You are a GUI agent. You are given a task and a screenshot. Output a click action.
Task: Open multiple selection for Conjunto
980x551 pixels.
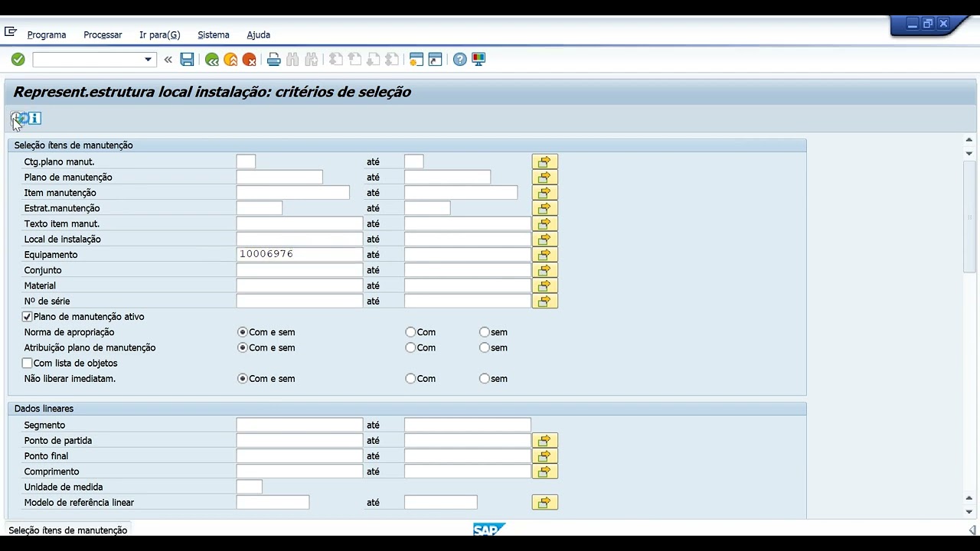point(544,270)
